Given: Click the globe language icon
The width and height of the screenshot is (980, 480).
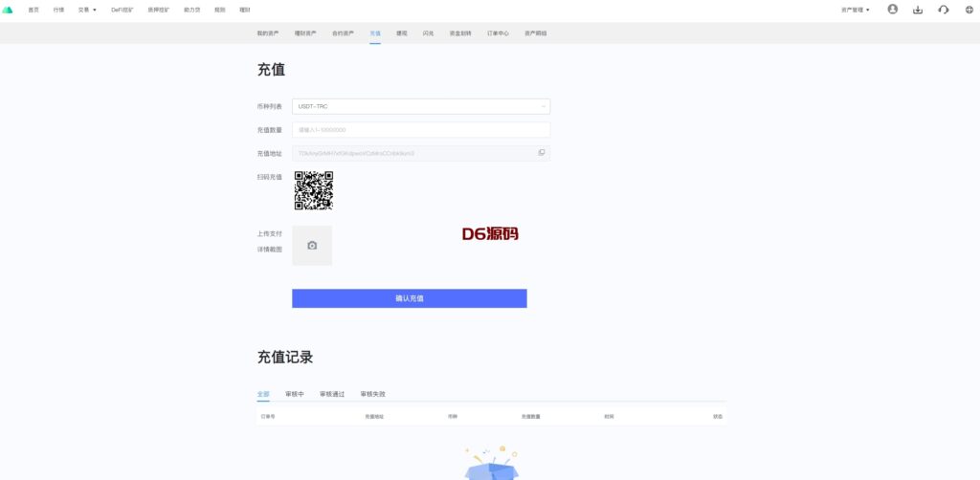Looking at the screenshot, I should [x=969, y=10].
